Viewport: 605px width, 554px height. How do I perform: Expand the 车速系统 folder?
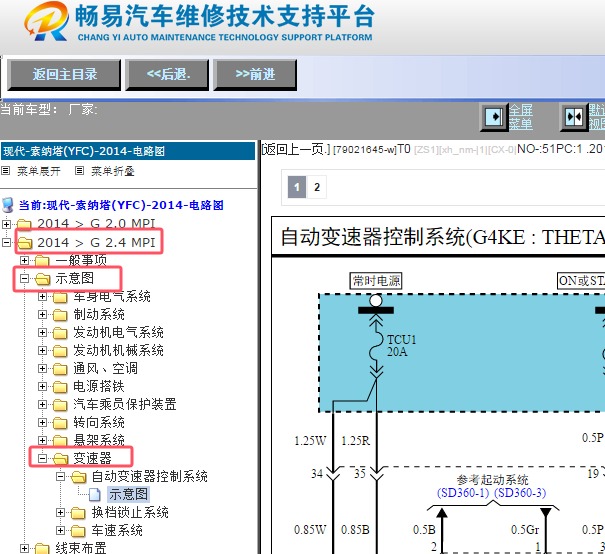(x=61, y=530)
